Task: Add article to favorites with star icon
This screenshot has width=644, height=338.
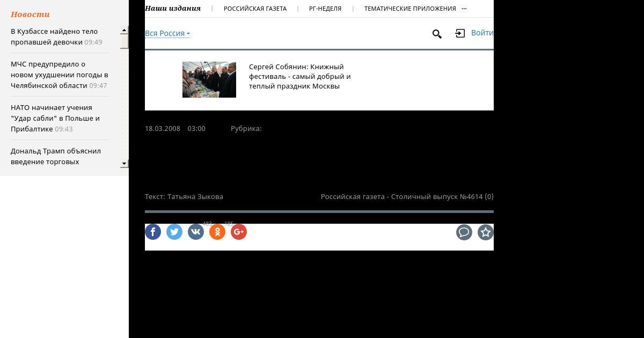Action: click(x=486, y=232)
